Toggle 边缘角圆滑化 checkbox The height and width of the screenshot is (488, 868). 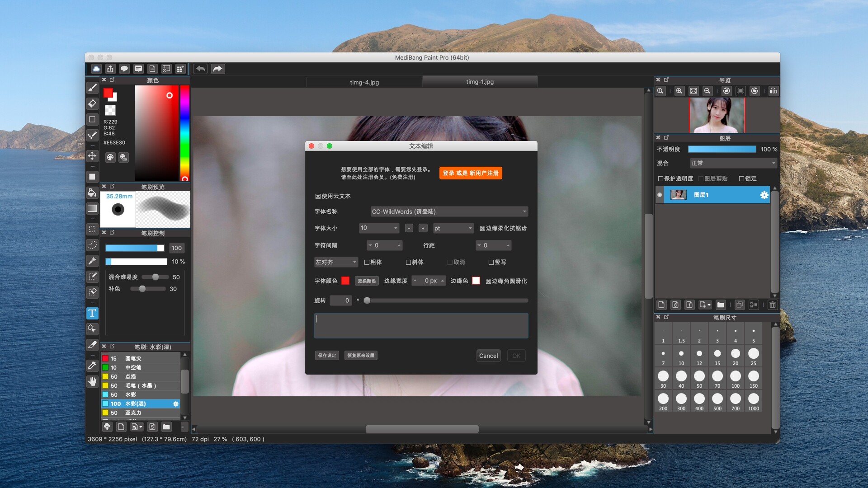[x=488, y=281]
